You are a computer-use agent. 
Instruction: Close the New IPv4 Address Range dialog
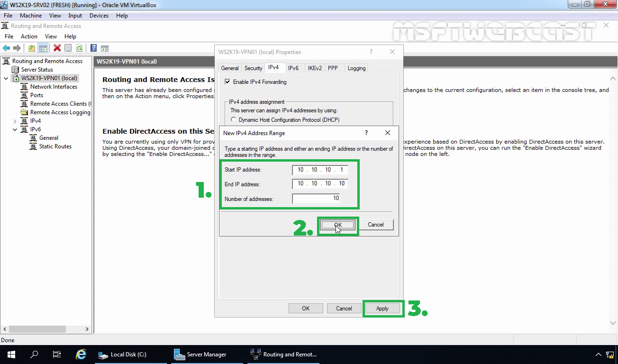[388, 133]
